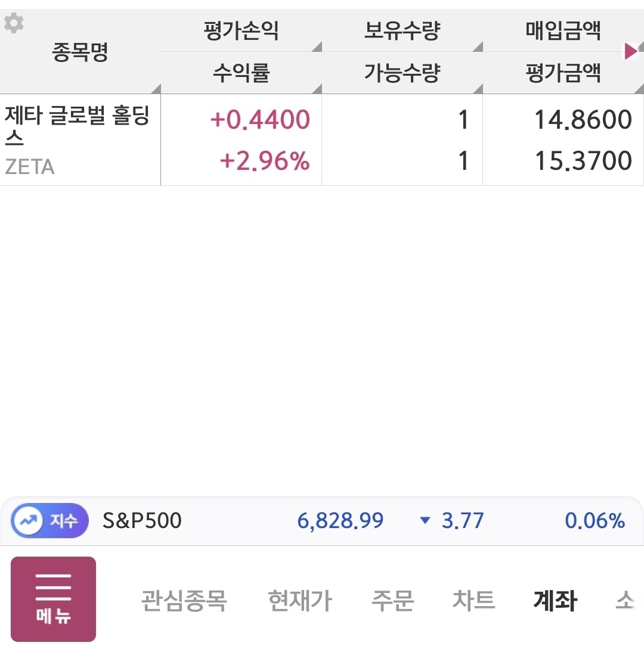
Task: Sort by 평가금액 column header
Action: [x=563, y=73]
